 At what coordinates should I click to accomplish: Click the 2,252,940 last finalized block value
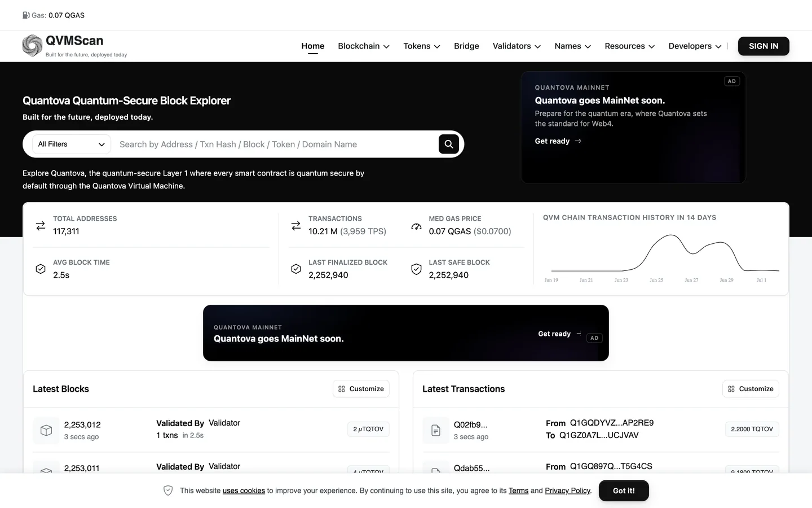tap(328, 275)
